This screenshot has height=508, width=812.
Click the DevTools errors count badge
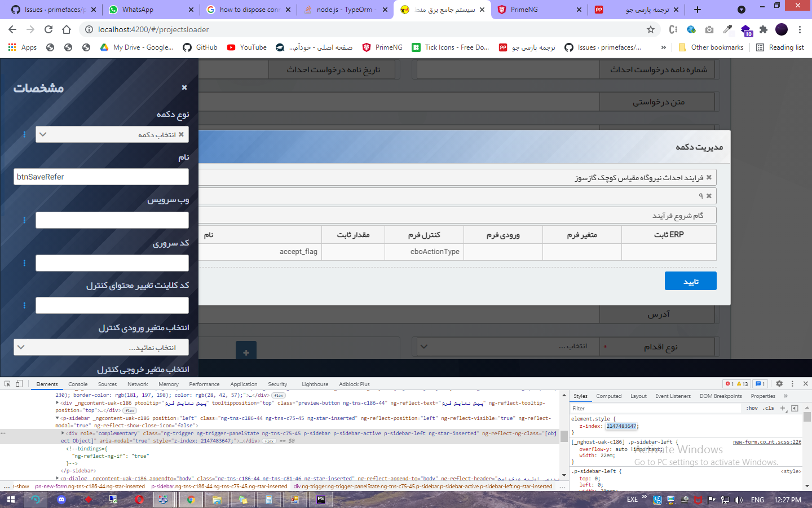click(x=730, y=384)
